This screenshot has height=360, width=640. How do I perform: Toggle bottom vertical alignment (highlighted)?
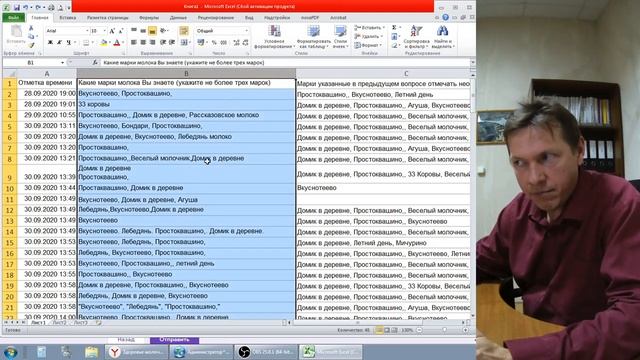152,31
